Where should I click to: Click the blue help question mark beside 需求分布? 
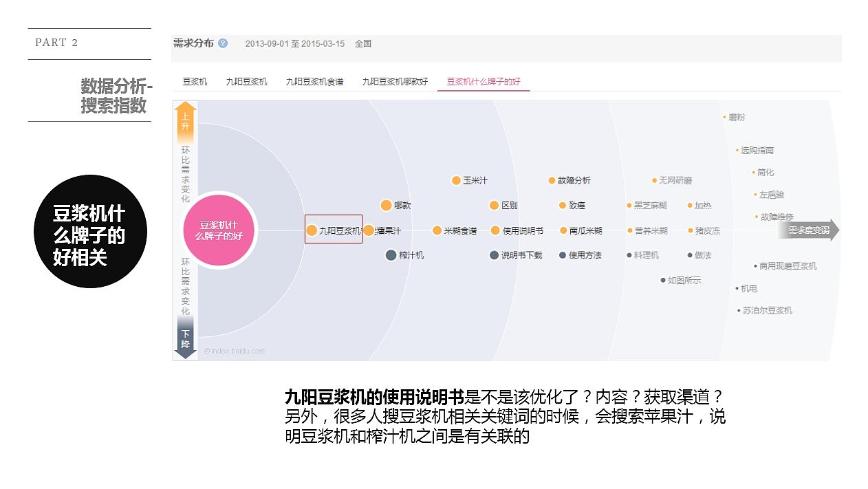pos(221,43)
